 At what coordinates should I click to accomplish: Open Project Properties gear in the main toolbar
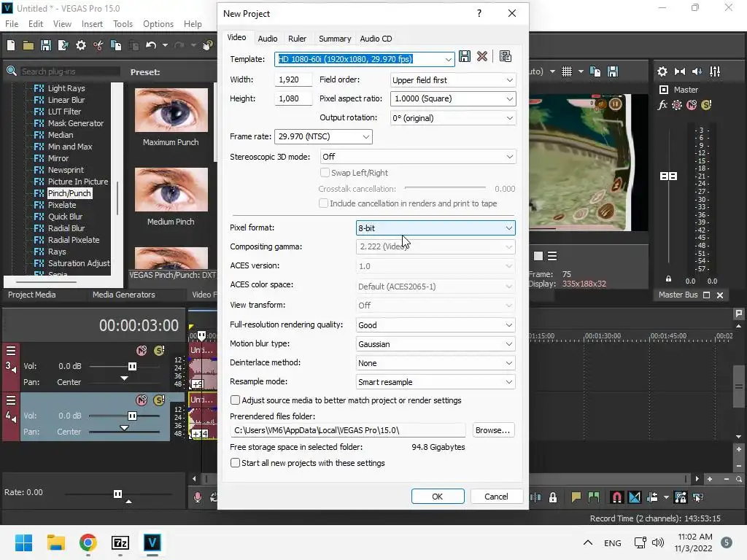pos(81,45)
